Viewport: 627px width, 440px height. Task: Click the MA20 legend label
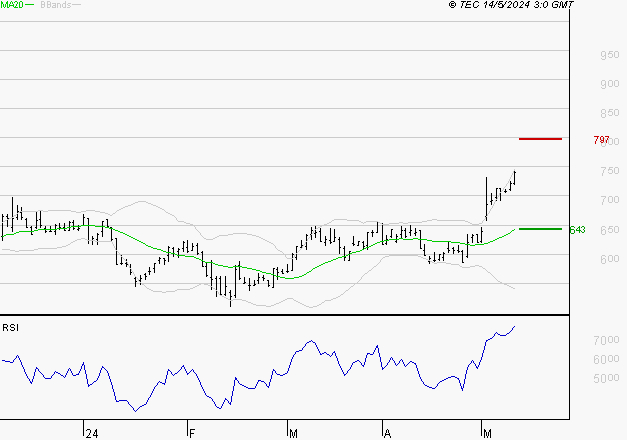tap(11, 5)
